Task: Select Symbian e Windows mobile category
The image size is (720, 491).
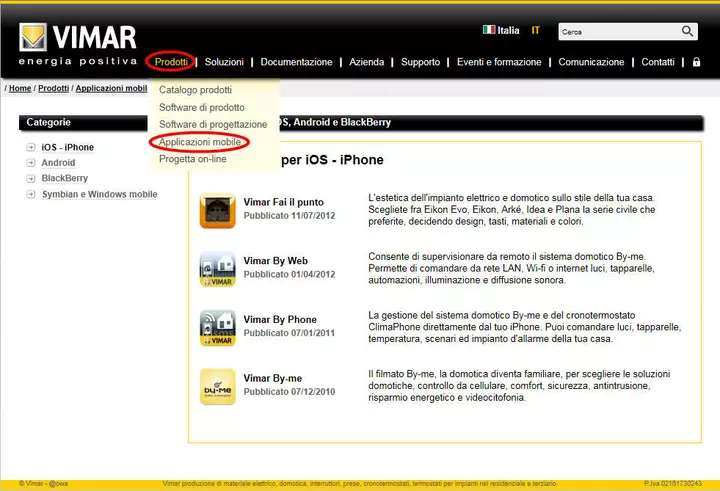Action: (99, 194)
